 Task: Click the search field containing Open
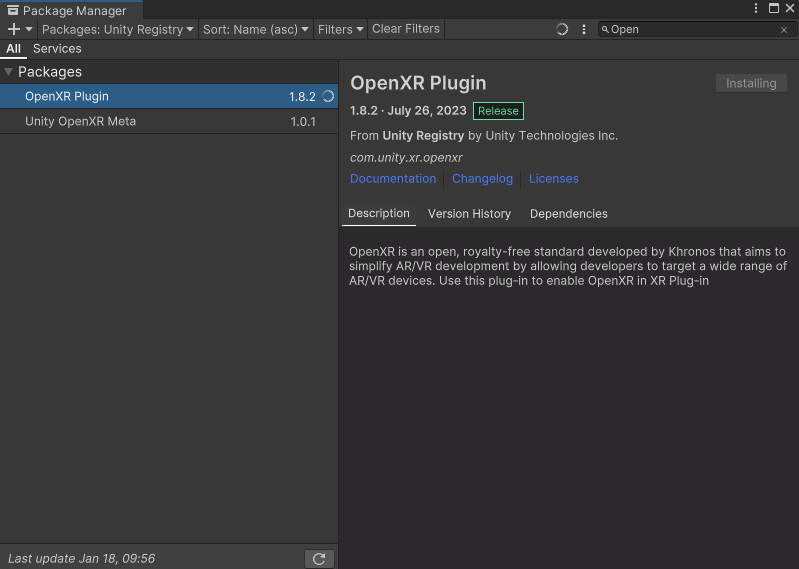pos(696,30)
